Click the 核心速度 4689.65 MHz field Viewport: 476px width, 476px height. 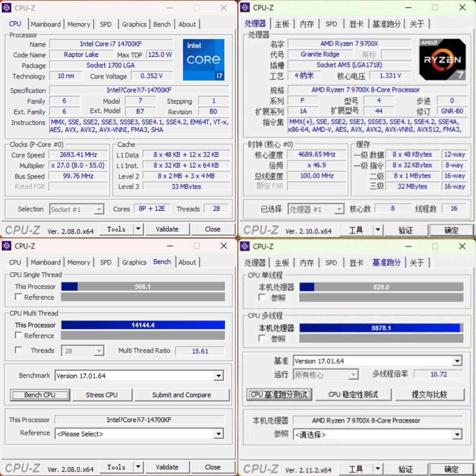pos(317,154)
